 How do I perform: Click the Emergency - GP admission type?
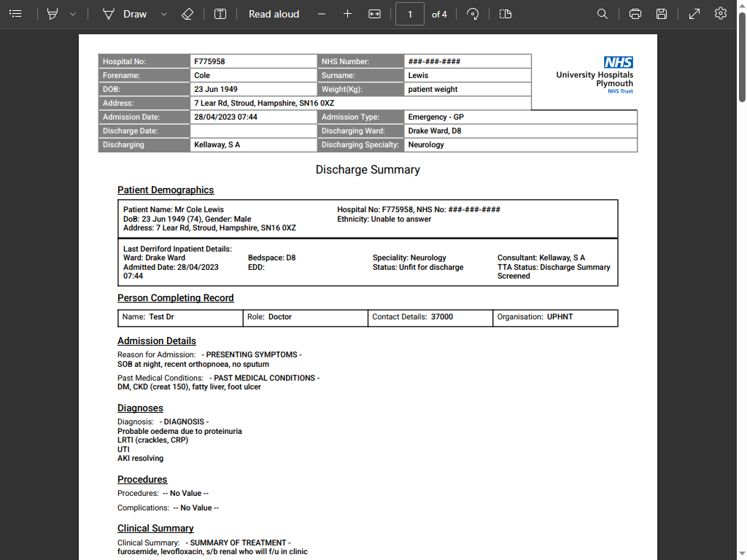pos(521,117)
